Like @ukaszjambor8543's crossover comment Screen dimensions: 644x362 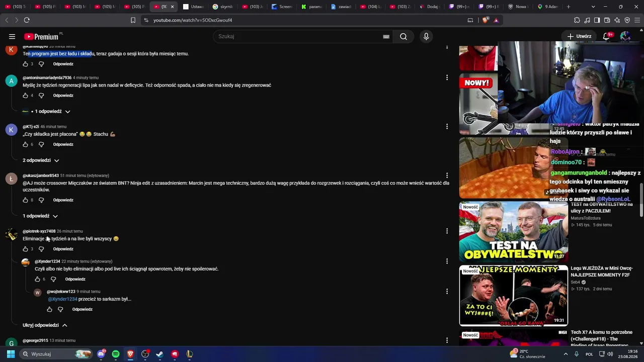[x=25, y=200]
